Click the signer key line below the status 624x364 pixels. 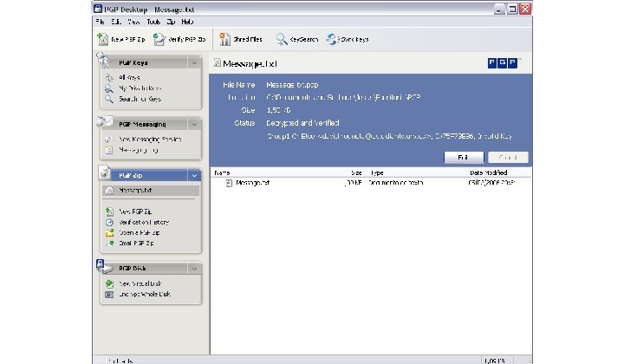[x=389, y=136]
